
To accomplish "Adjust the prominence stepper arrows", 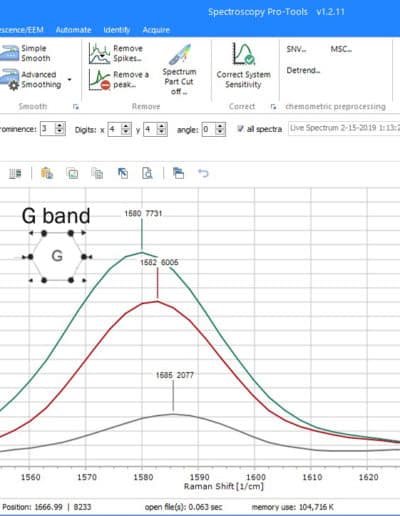I will [60, 129].
